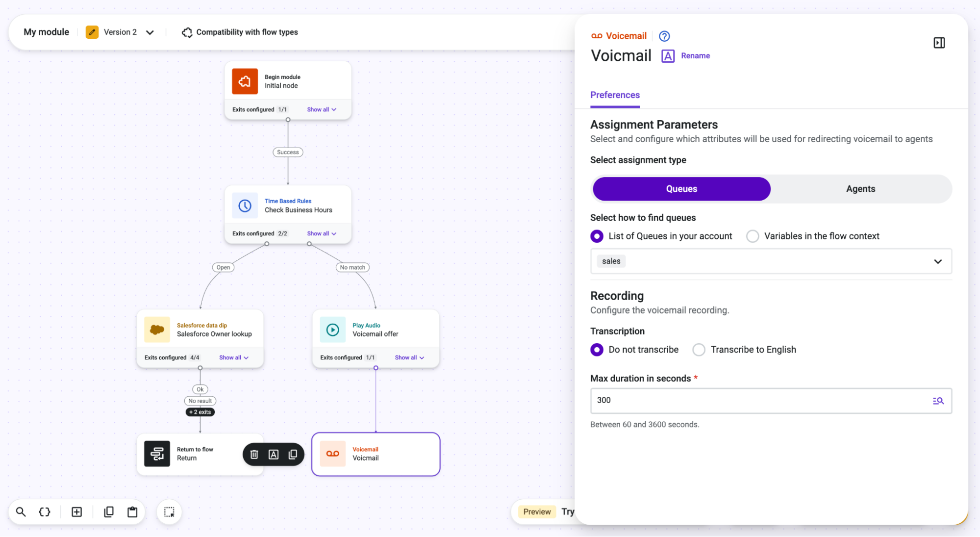This screenshot has width=980, height=537.
Task: Click the Time Based Rules clock icon
Action: point(245,205)
